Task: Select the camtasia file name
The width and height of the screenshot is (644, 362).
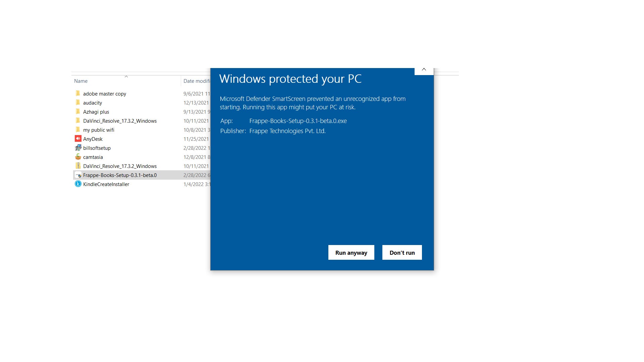Action: tap(93, 157)
